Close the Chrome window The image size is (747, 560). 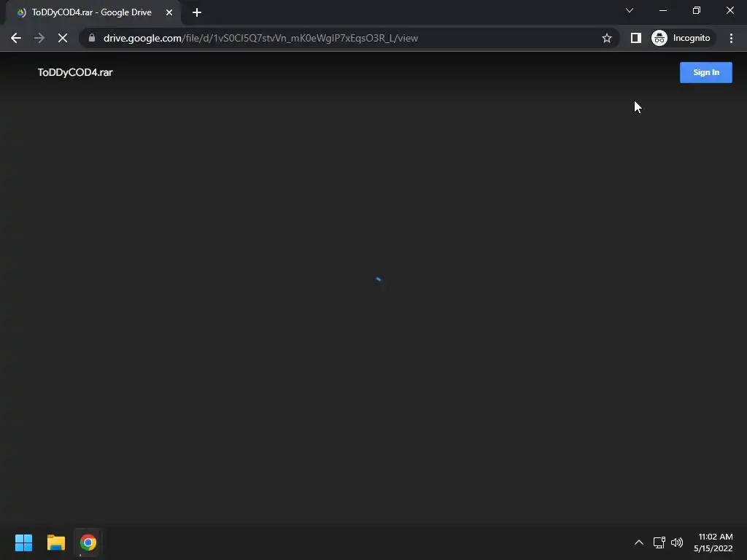click(x=729, y=10)
